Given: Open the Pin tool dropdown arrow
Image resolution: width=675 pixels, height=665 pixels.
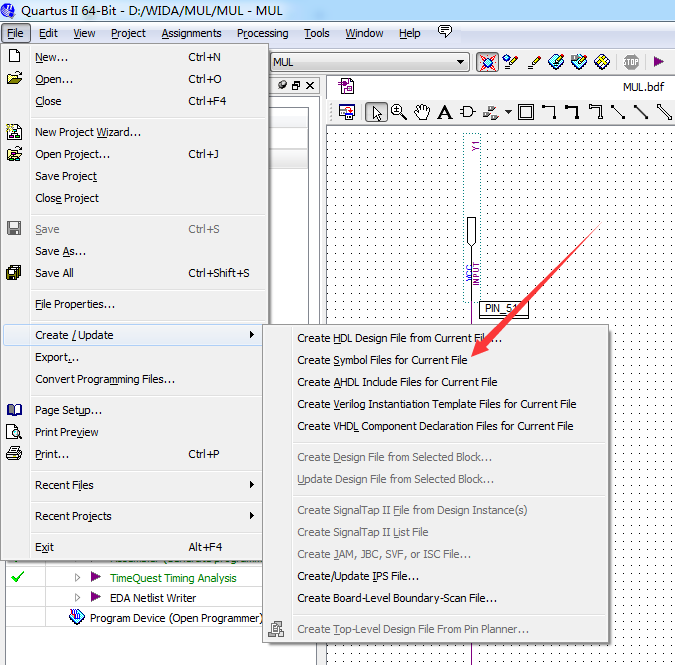Looking at the screenshot, I should point(508,112).
